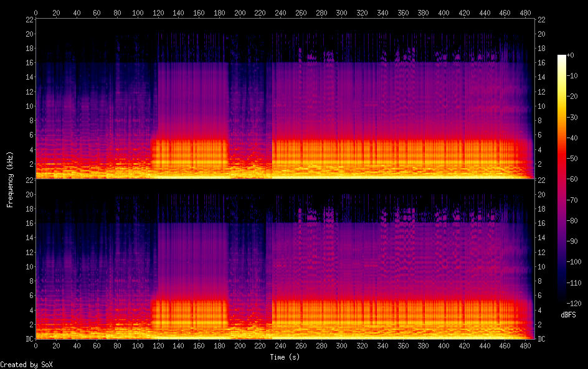Viewport: 588px width, 369px height.
Task: Click the DC label at bottom-right of lower channel
Action: click(542, 339)
